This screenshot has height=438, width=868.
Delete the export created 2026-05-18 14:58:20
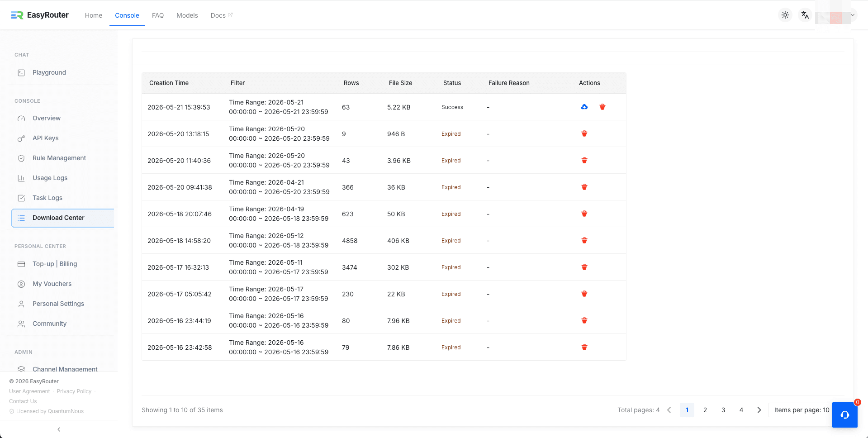(584, 240)
